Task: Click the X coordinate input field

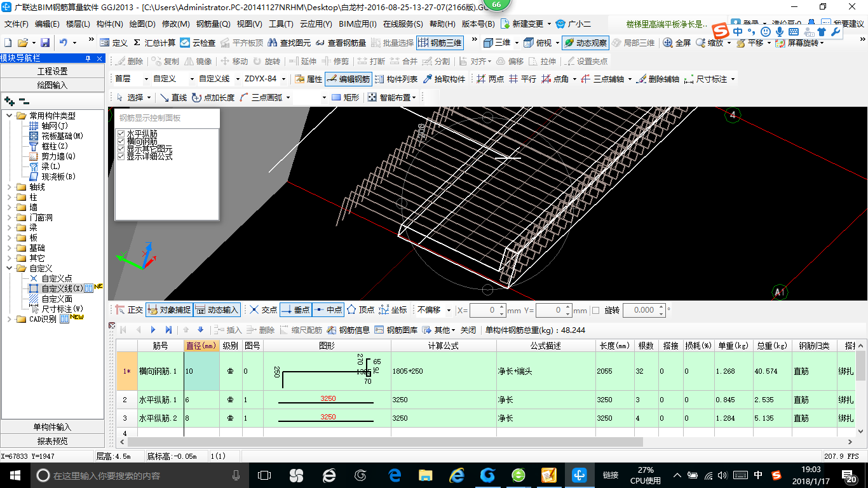Action: tap(487, 310)
